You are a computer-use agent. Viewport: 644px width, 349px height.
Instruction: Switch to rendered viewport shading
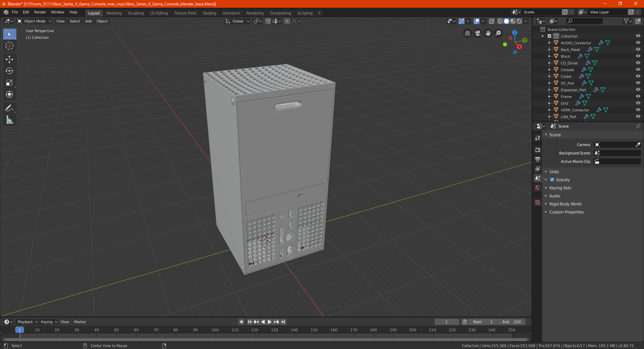[x=519, y=21]
